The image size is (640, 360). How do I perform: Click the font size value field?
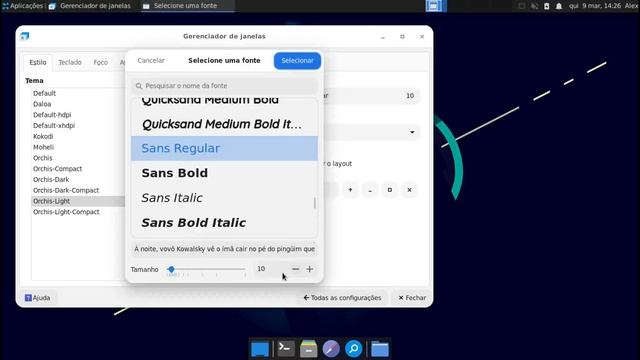click(270, 269)
